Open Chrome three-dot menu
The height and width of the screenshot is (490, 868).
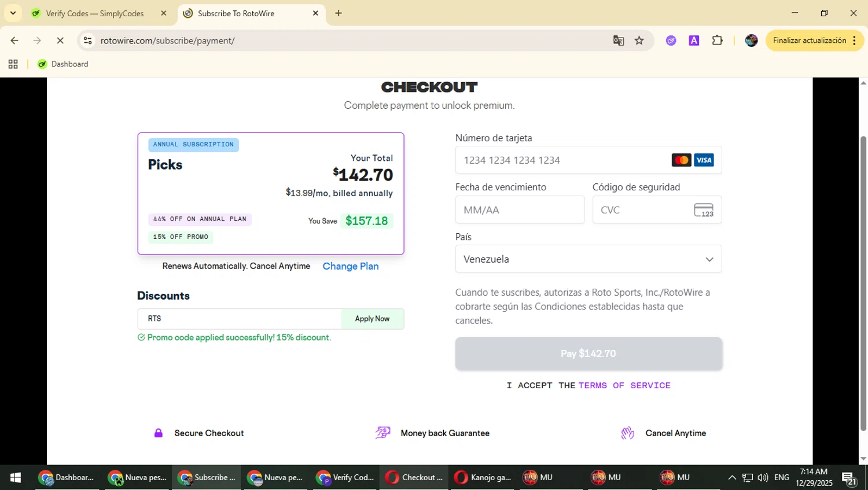(x=855, y=40)
